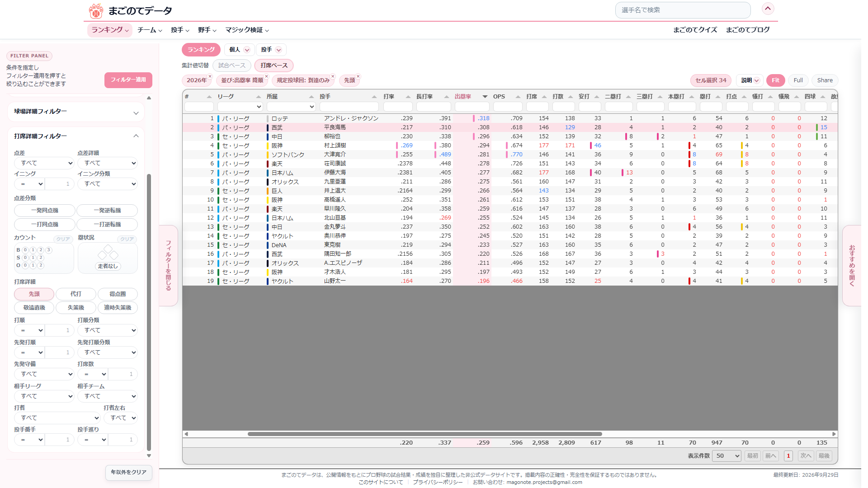Screen dimensions: 868x488
Task: Toggle the 代打 at-bat detail filter
Action: pyautogui.click(x=76, y=294)
